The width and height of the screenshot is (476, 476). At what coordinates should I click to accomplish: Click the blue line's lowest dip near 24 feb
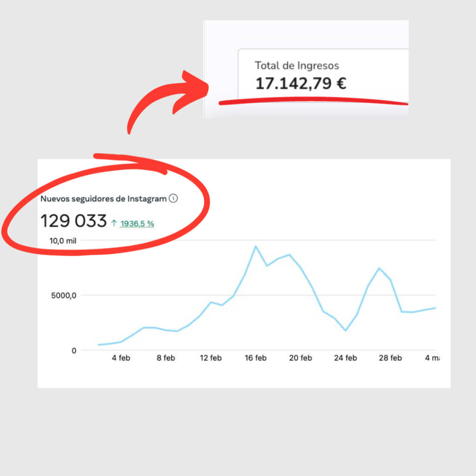coord(345,331)
